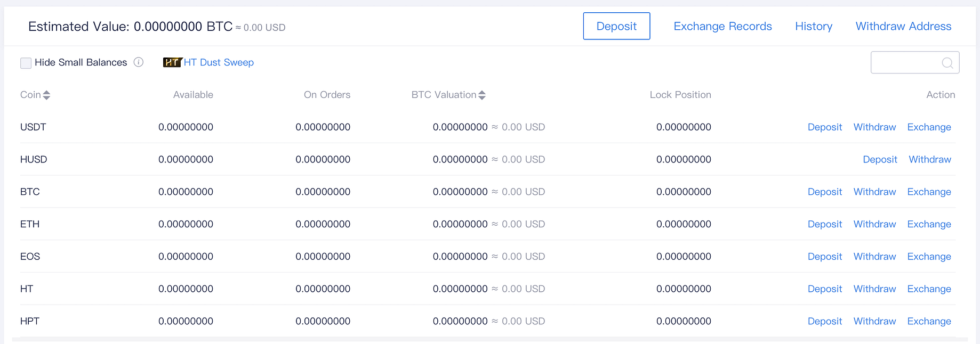Screen dimensions: 980x344
Task: Withdraw HUSD
Action: click(930, 159)
